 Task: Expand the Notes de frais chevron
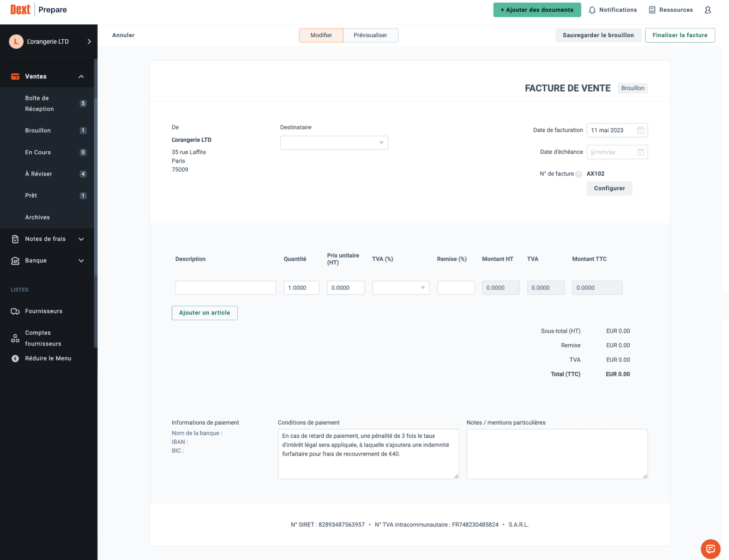(x=81, y=239)
